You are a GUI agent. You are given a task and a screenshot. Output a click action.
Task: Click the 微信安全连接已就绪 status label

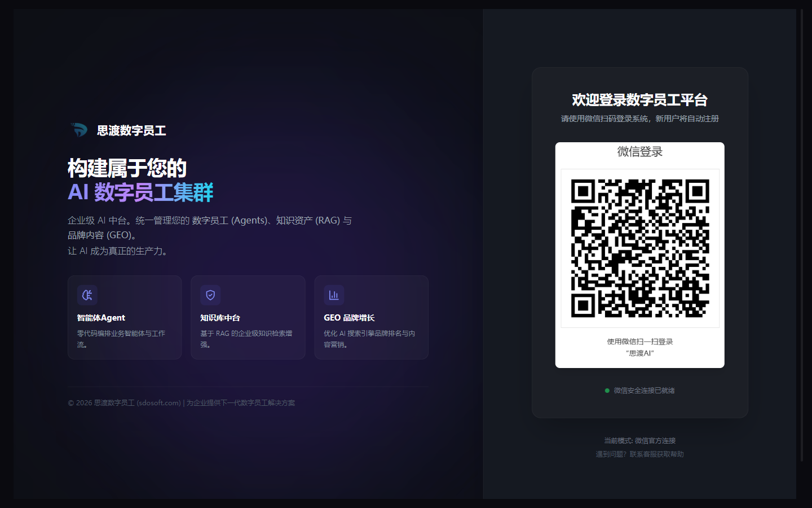[x=644, y=391]
